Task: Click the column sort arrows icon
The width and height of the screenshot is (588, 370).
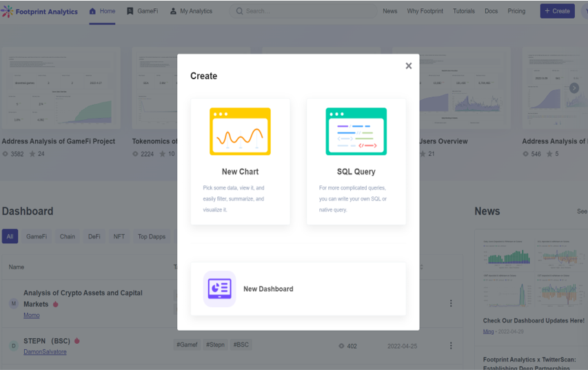Action: [421, 267]
